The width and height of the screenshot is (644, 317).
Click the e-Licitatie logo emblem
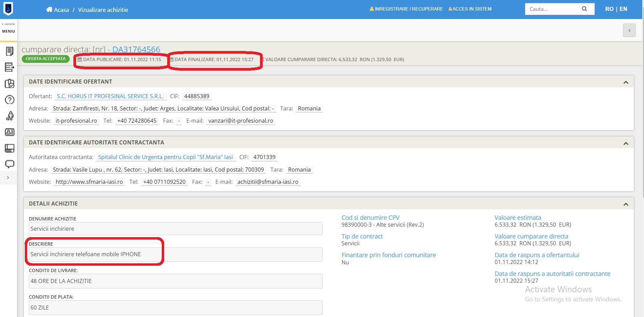(8, 9)
